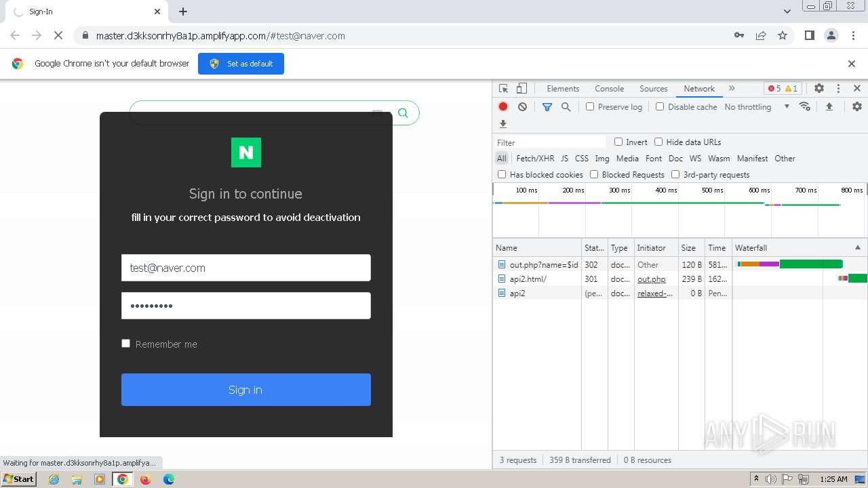The image size is (868, 488).
Task: Open Windows Start menu
Action: pyautogui.click(x=19, y=479)
